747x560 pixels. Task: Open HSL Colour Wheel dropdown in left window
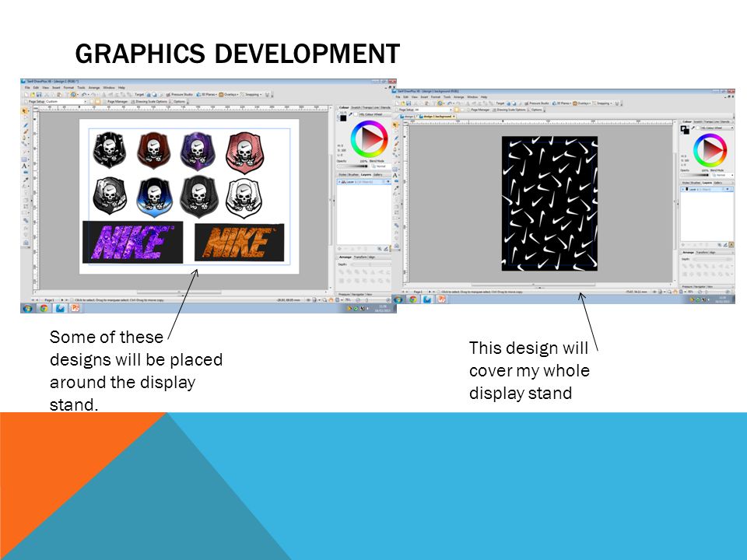click(x=376, y=114)
